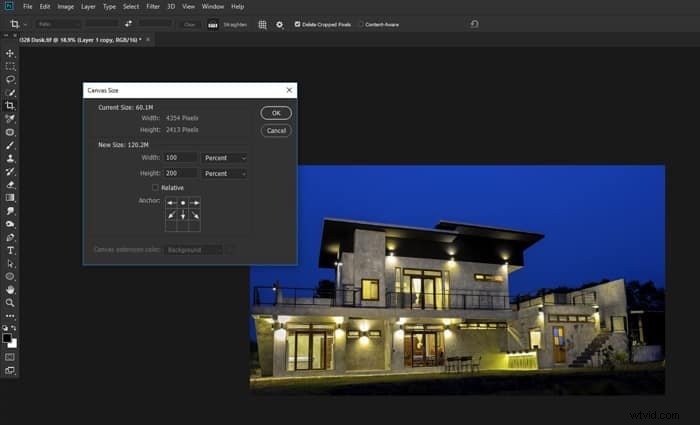The width and height of the screenshot is (700, 425).
Task: Click the new Width input field
Action: 180,158
